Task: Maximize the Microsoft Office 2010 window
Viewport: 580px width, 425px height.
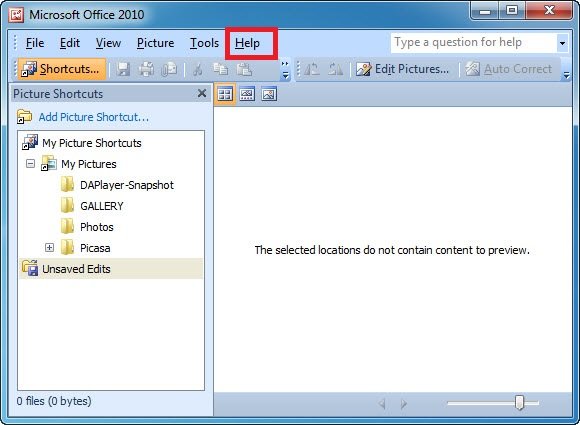Action: click(512, 10)
